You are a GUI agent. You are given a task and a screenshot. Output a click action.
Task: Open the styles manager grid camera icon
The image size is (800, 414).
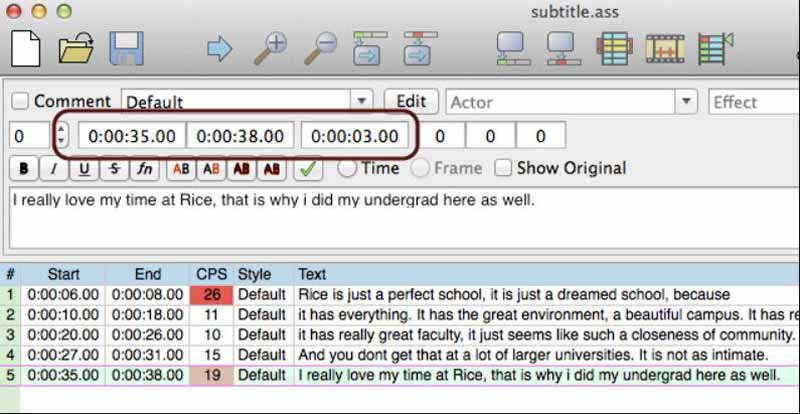[716, 48]
